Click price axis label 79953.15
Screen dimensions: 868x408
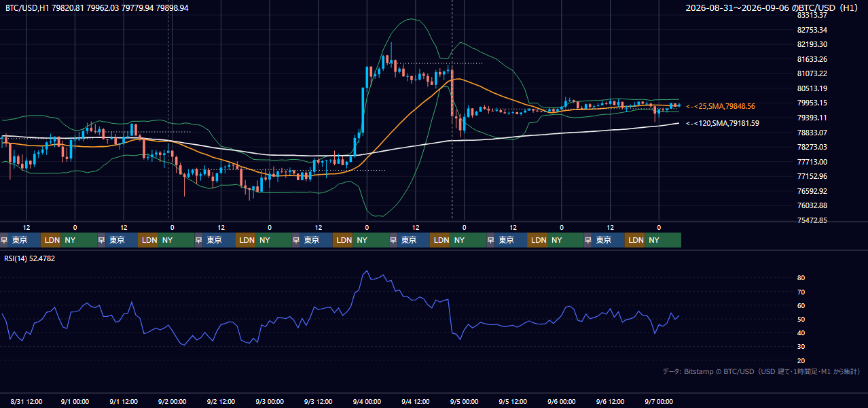coord(812,103)
